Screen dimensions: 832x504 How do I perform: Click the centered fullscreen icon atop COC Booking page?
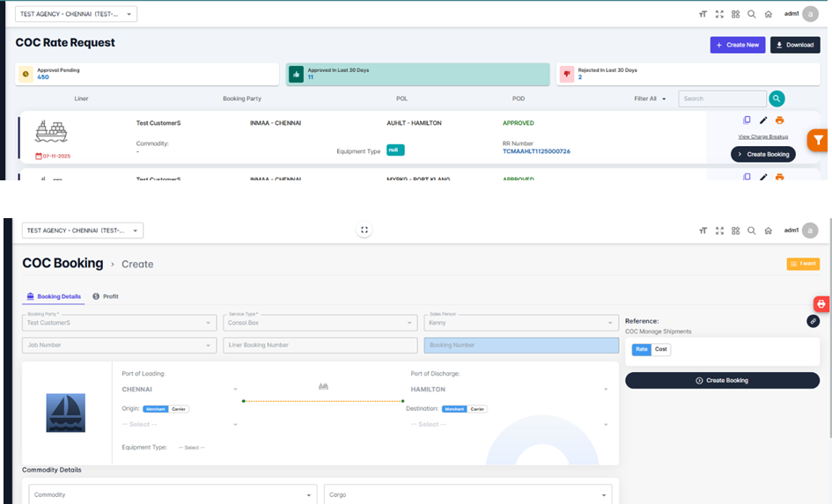pos(364,230)
